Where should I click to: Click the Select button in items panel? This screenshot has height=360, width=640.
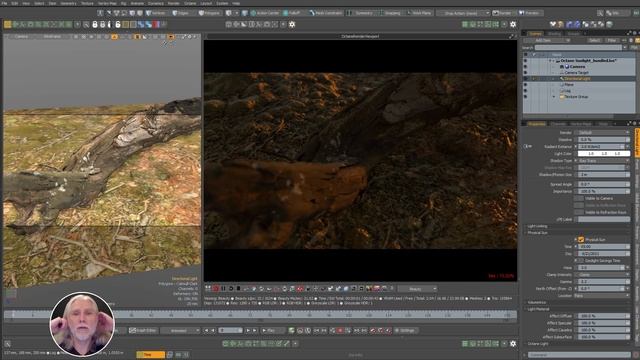tap(595, 40)
